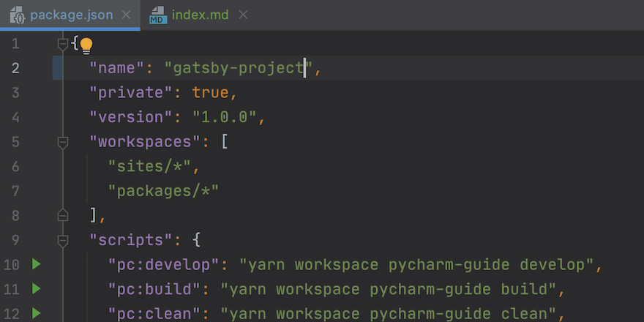Click the "packages/*" workspace string
644x322 pixels.
[x=163, y=191]
